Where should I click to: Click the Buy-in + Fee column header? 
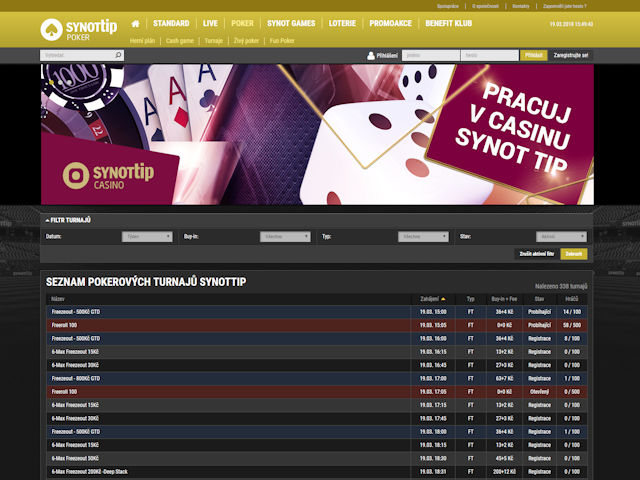coord(504,299)
